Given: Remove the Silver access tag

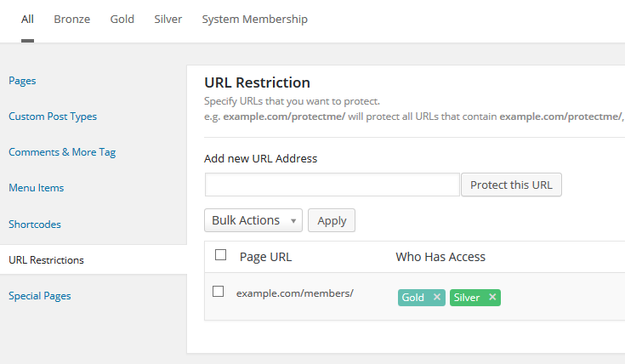Looking at the screenshot, I should pyautogui.click(x=492, y=298).
